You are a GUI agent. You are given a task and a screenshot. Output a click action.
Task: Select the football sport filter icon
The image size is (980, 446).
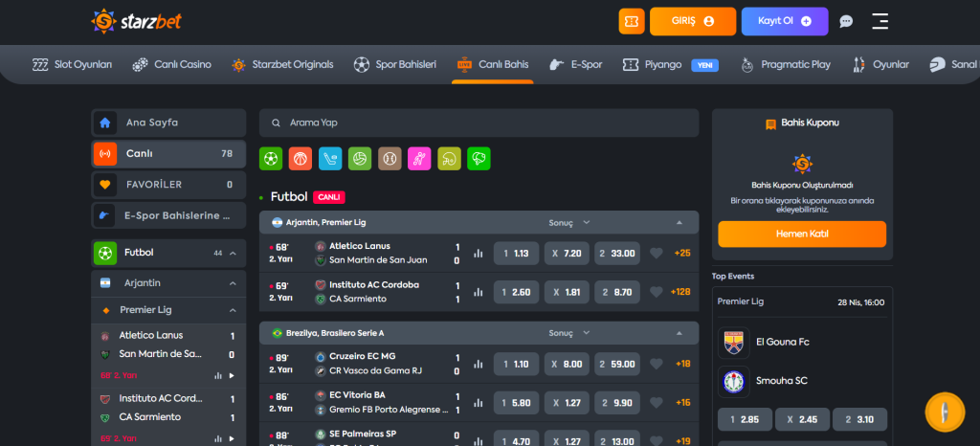[271, 159]
